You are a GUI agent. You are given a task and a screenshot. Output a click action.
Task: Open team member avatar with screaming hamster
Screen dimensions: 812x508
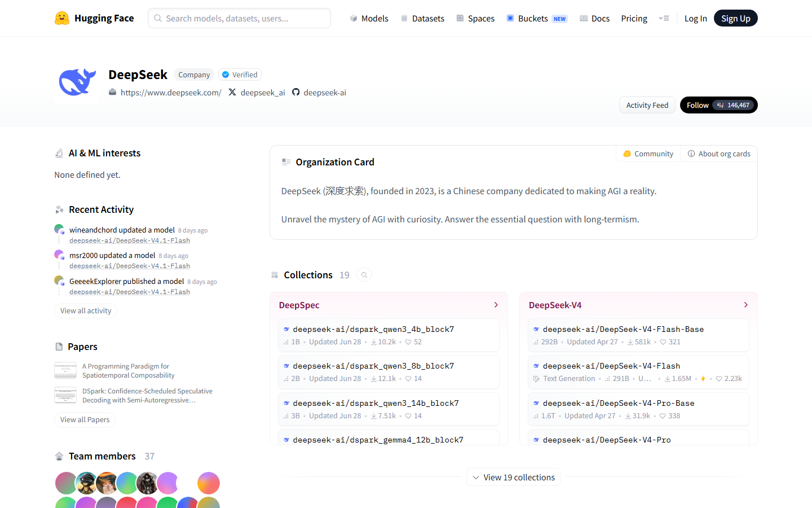107,483
